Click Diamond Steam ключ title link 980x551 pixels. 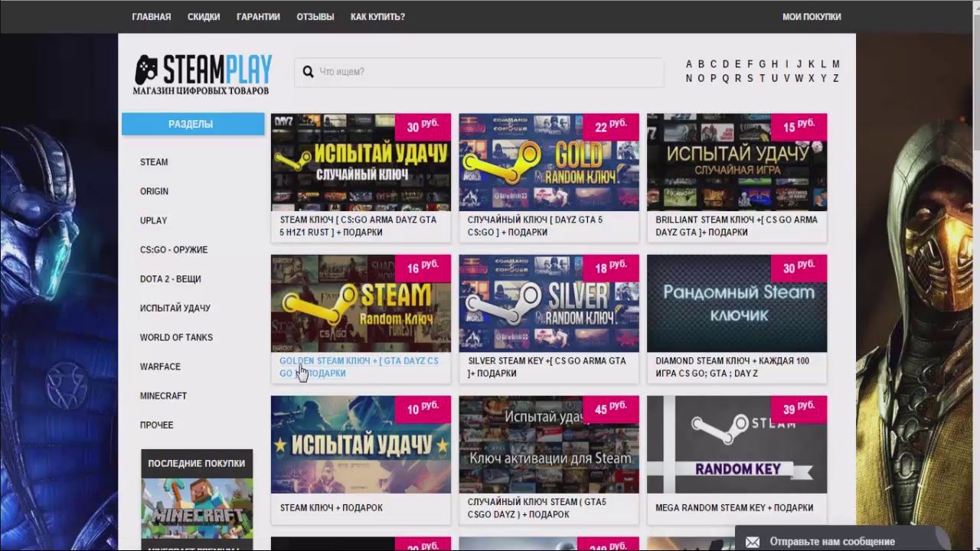click(732, 367)
